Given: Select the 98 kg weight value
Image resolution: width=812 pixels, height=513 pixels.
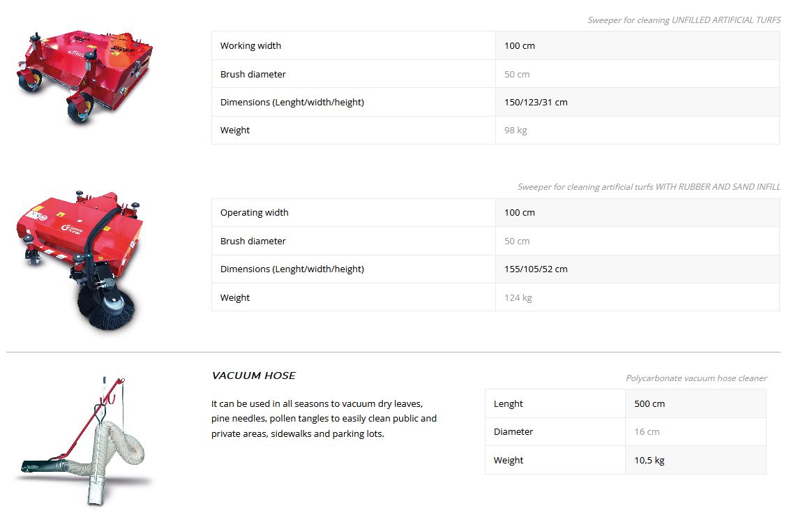Looking at the screenshot, I should click(516, 131).
